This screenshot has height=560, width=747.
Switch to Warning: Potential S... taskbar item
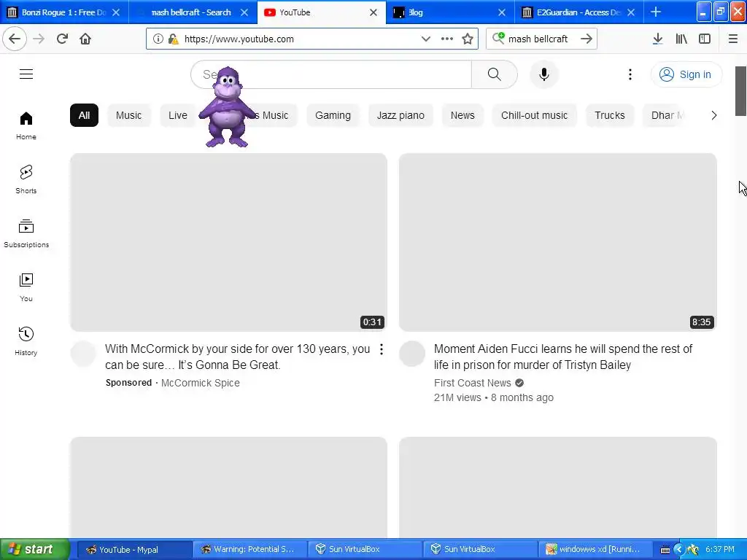coord(249,549)
